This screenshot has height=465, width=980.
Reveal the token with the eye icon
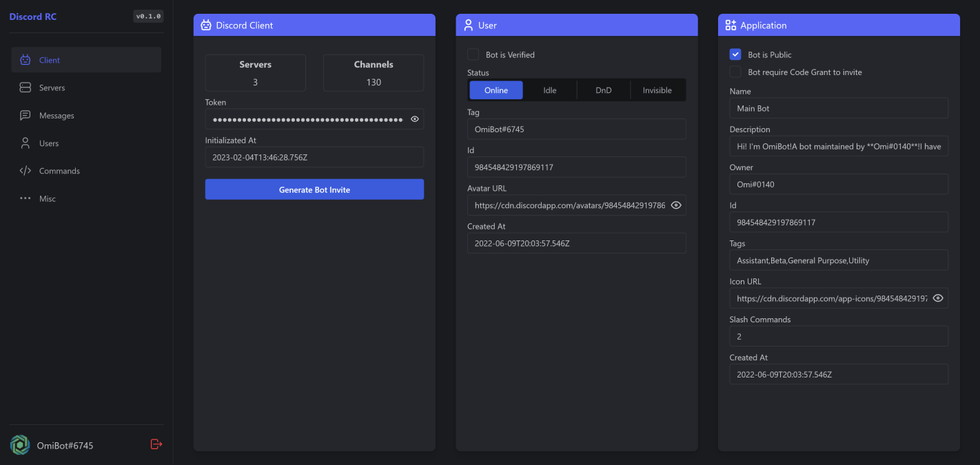pyautogui.click(x=415, y=119)
